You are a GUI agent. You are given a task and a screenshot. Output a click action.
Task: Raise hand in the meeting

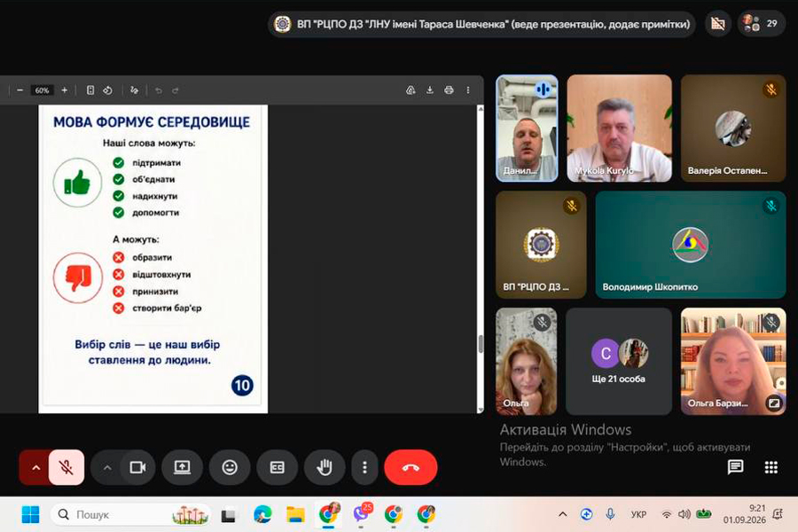(x=325, y=467)
